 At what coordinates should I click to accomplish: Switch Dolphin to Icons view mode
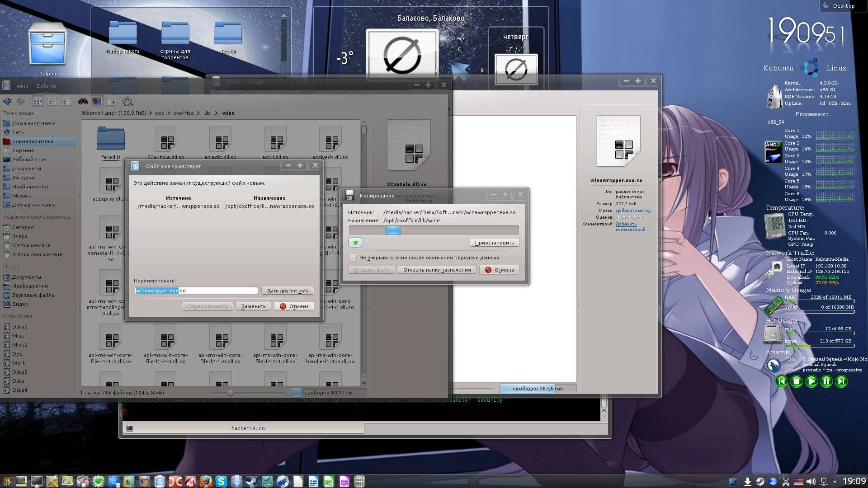[38, 101]
